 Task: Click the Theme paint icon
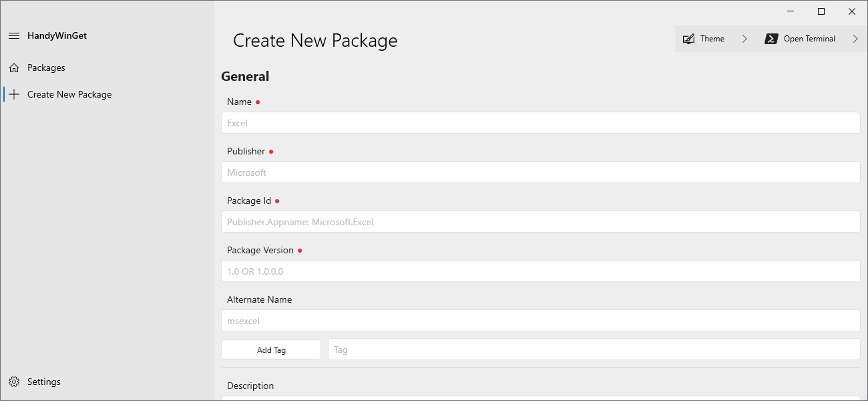(x=688, y=39)
